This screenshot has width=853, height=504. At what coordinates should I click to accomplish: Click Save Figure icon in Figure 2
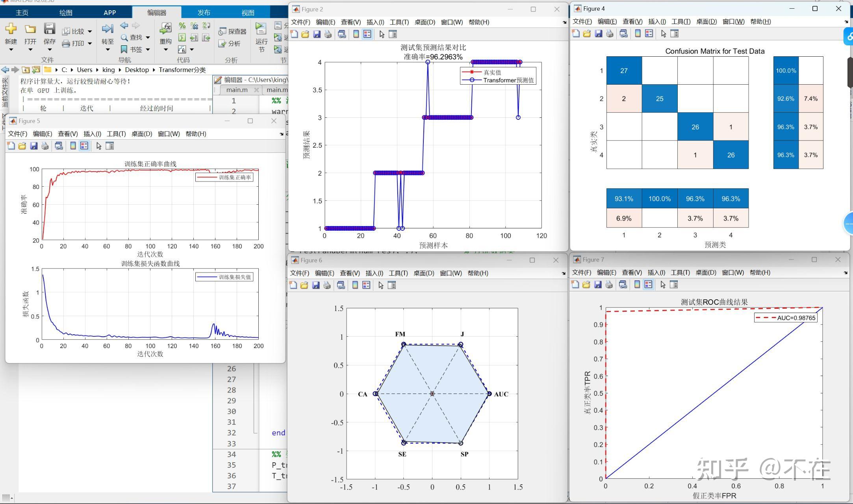coord(317,35)
